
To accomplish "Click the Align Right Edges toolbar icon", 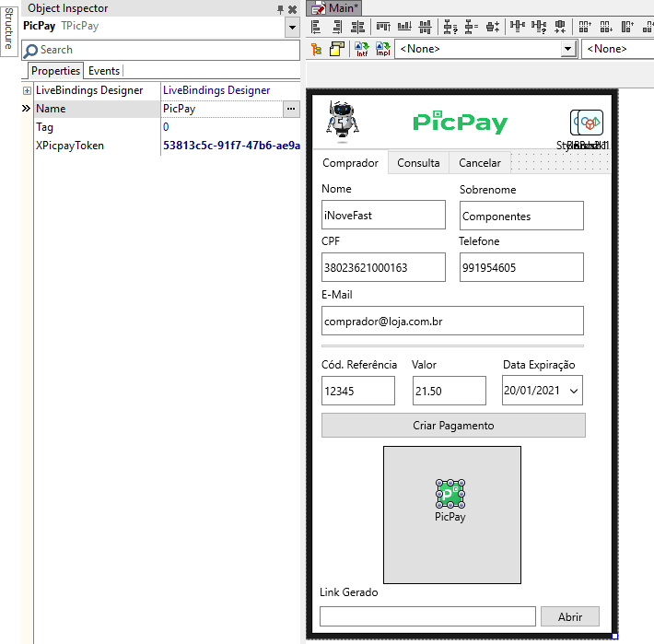I will pyautogui.click(x=337, y=27).
